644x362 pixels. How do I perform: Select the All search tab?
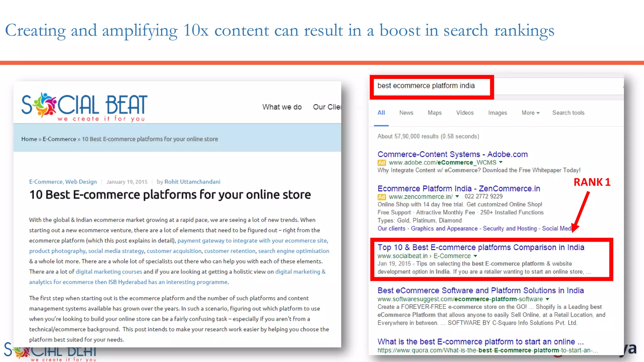point(381,112)
